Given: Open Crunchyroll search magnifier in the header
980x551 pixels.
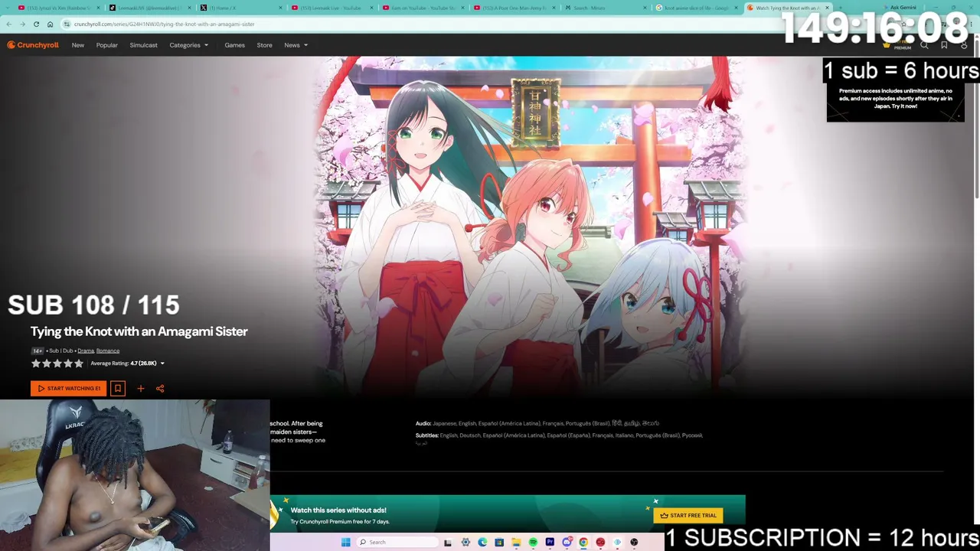Looking at the screenshot, I should pos(924,45).
